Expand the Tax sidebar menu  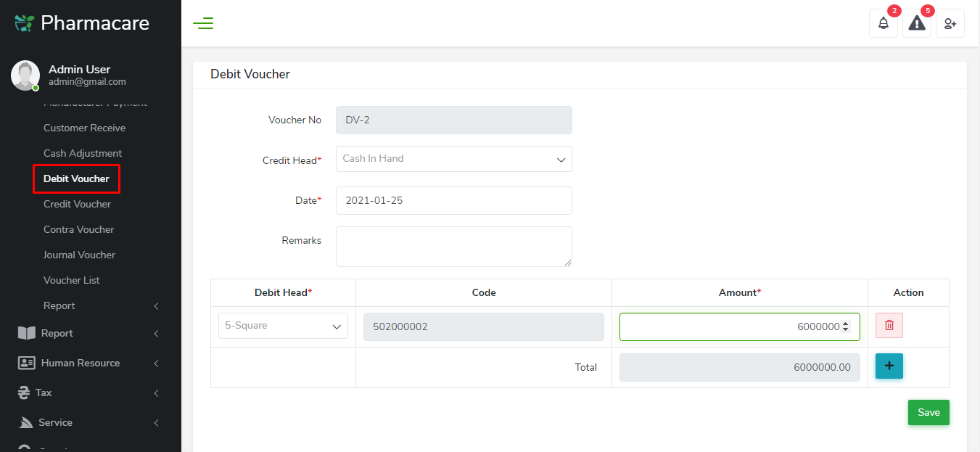click(44, 393)
